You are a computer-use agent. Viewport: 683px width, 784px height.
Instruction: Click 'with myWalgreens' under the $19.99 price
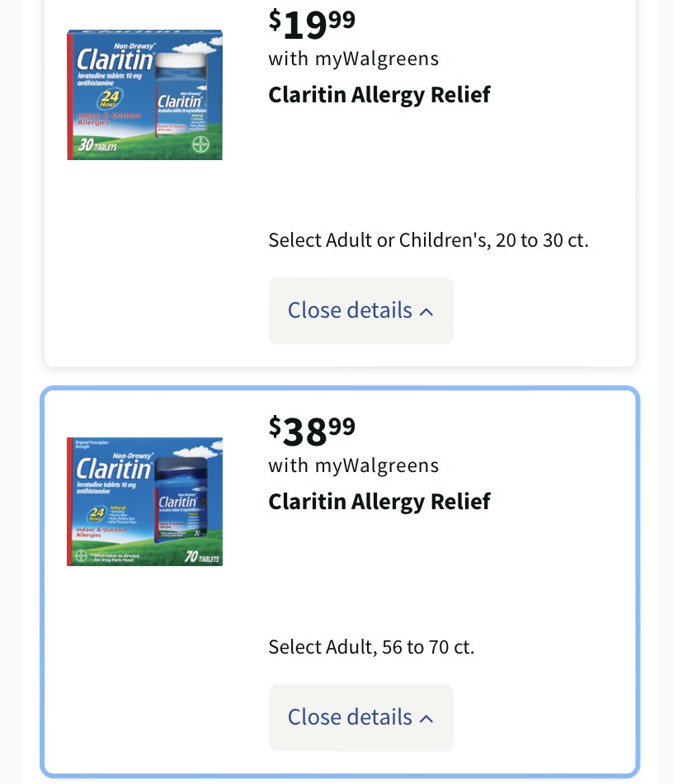(353, 59)
